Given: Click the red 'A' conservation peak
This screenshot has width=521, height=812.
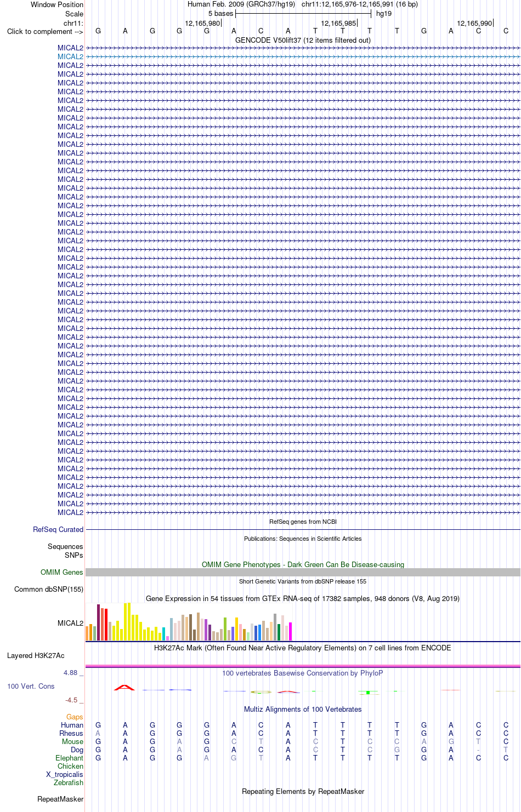Looking at the screenshot, I should (124, 687).
